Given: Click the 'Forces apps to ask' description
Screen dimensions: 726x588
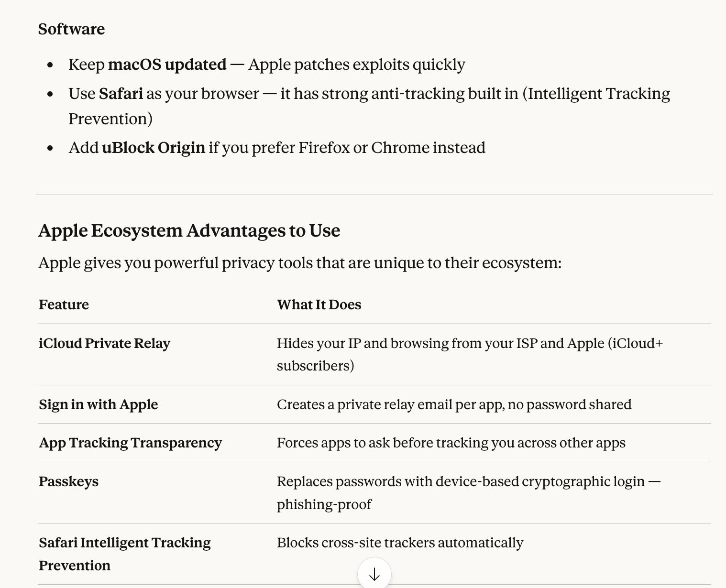Looking at the screenshot, I should coord(451,443).
